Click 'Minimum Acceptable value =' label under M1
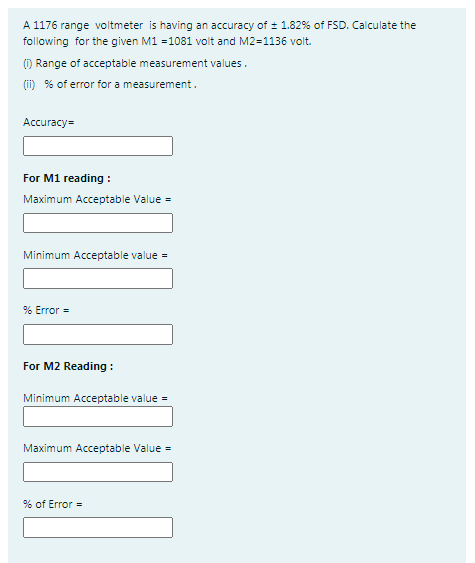Screen dimensions: 475x563 (96, 255)
